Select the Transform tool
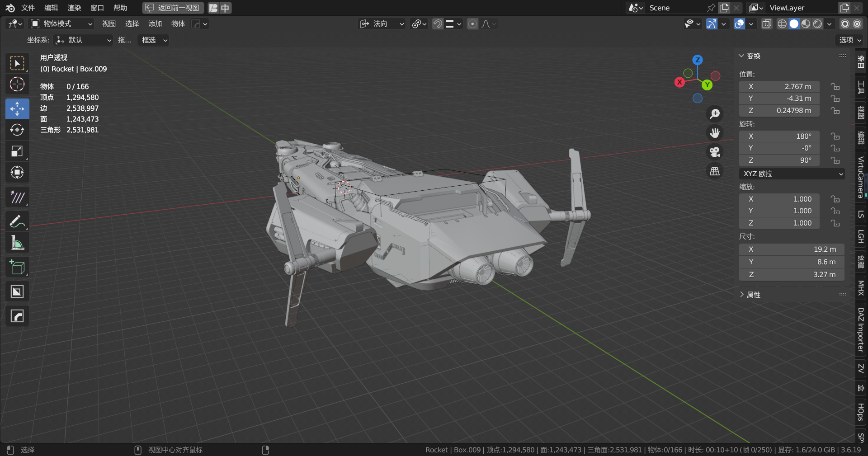Viewport: 868px width, 456px height. point(17,172)
